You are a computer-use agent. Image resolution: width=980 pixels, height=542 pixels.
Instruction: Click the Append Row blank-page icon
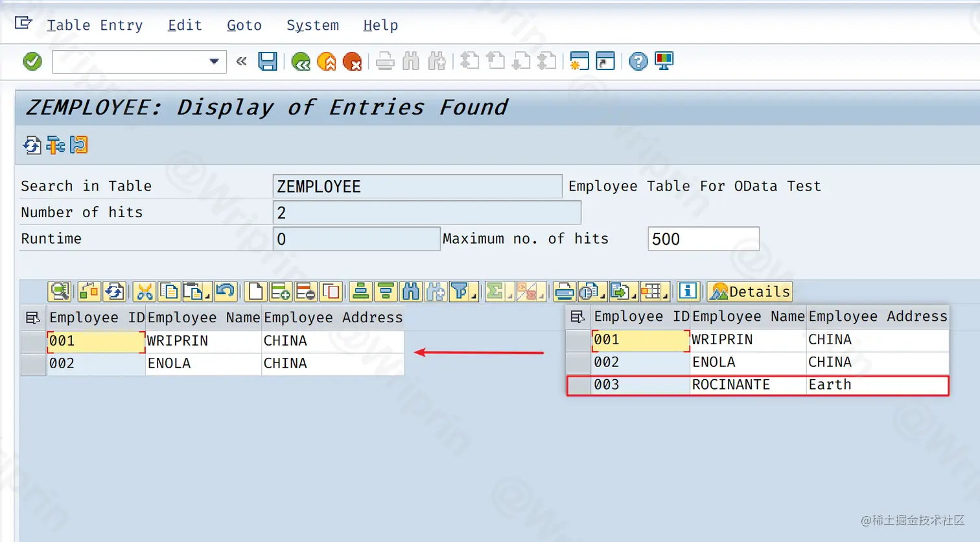point(255,292)
